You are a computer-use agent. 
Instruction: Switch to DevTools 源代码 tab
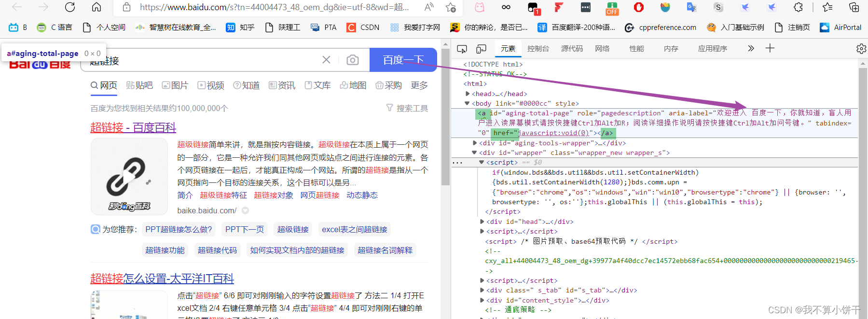tap(572, 49)
